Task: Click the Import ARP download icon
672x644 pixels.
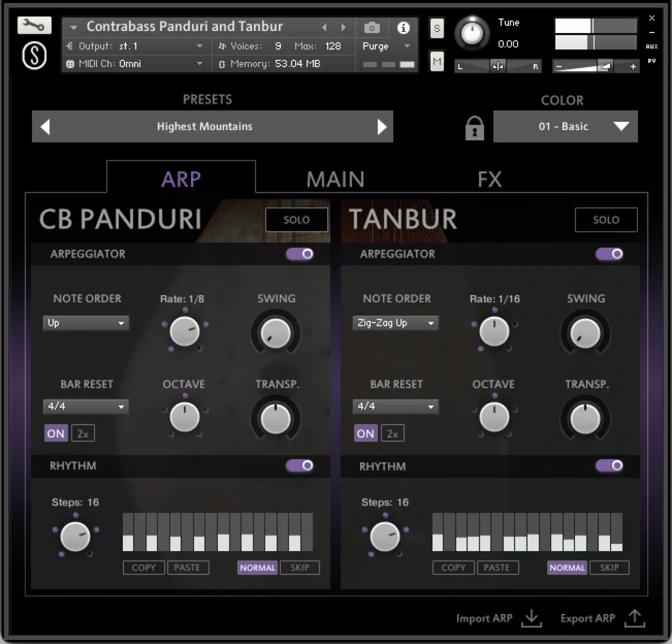Action: click(531, 618)
